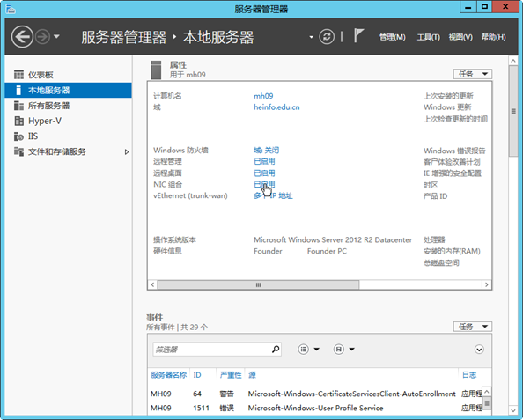Image resolution: width=523 pixels, height=420 pixels.
Task: Open the 帮助(H) menu
Action: tap(493, 37)
